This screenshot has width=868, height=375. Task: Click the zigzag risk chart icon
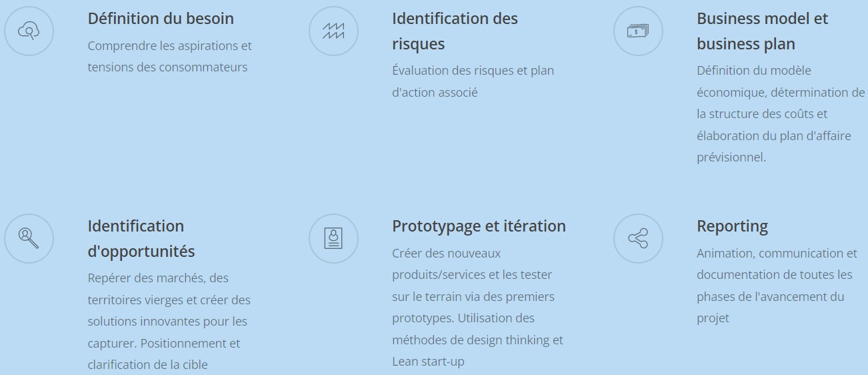[x=333, y=31]
